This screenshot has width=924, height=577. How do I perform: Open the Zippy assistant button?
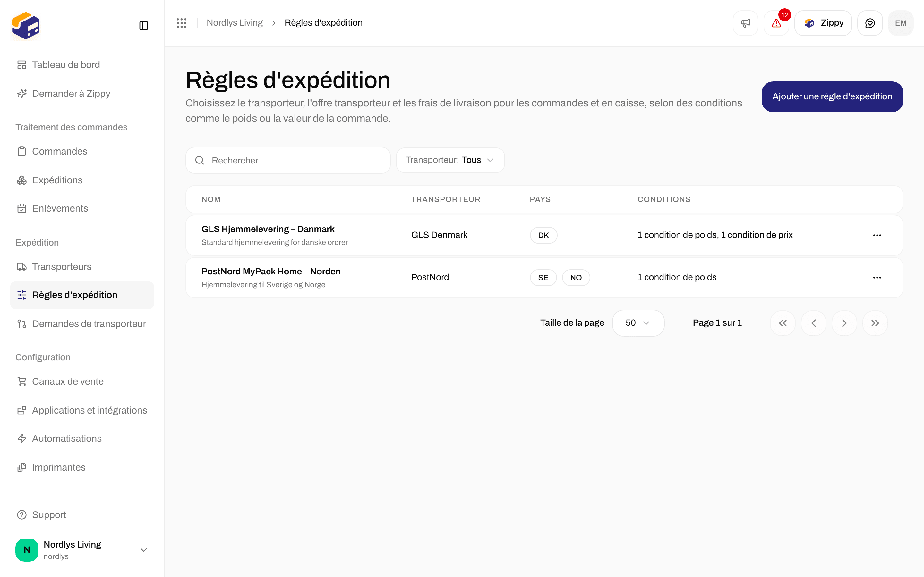[x=823, y=23]
